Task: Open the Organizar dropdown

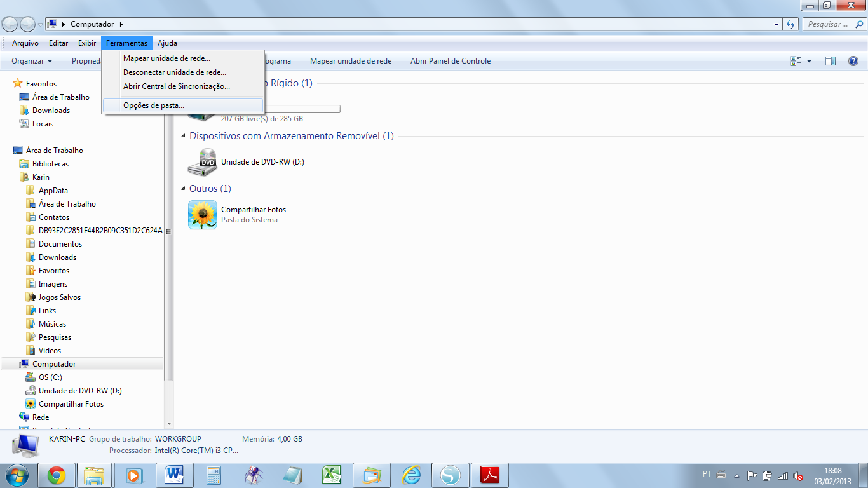Action: click(x=32, y=61)
